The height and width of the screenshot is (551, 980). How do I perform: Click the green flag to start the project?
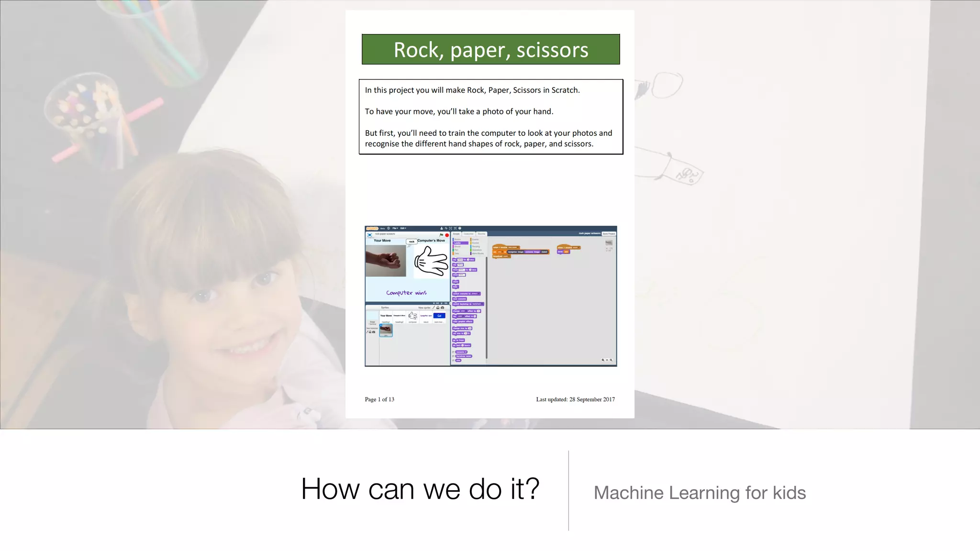pyautogui.click(x=441, y=235)
